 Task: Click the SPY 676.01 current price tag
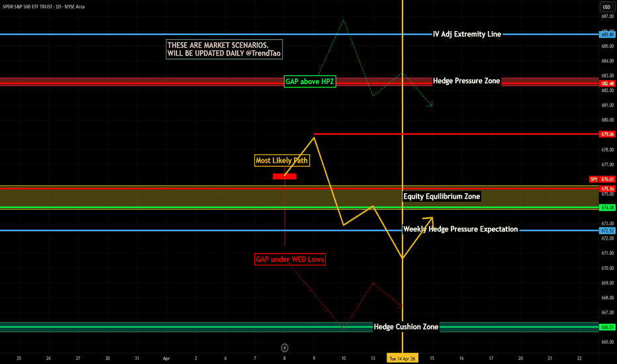pyautogui.click(x=602, y=179)
